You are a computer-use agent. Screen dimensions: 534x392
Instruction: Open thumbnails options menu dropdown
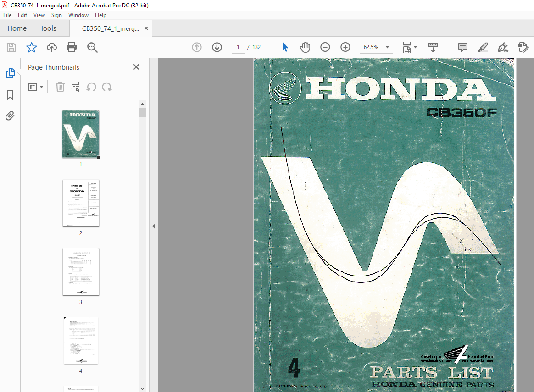tap(35, 87)
